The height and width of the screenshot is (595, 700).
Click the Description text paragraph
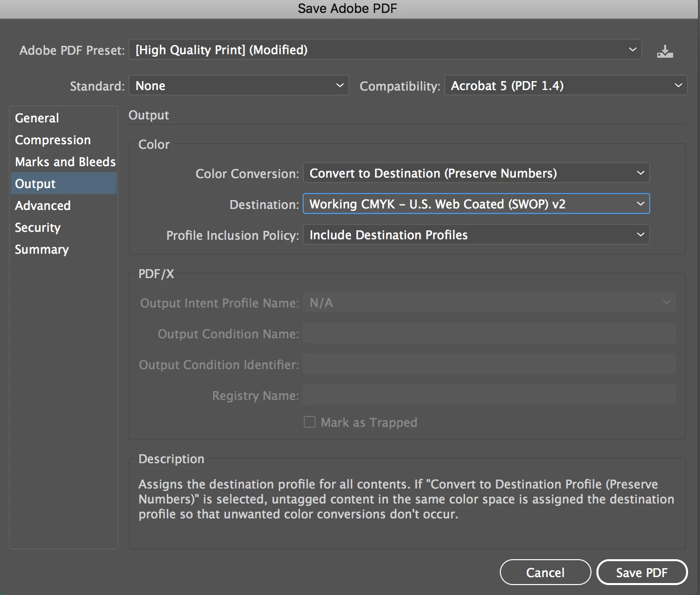(x=406, y=499)
